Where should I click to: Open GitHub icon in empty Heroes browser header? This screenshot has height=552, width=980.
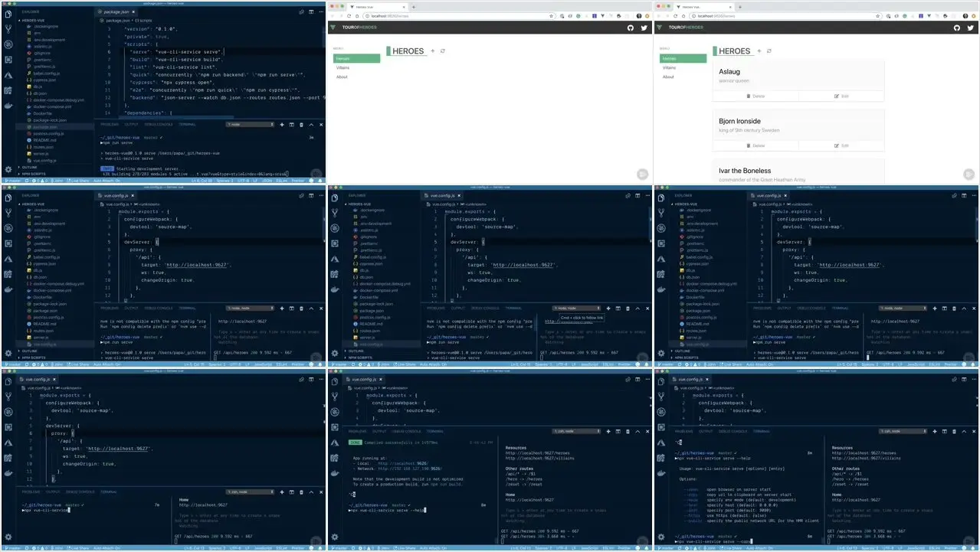[631, 28]
